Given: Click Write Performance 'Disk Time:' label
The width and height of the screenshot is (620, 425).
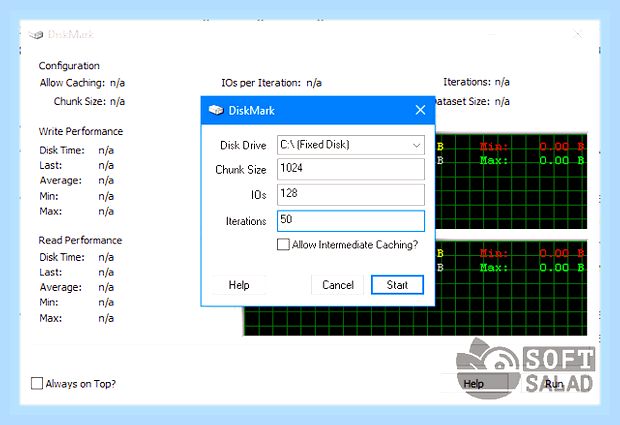Looking at the screenshot, I should (x=62, y=150).
